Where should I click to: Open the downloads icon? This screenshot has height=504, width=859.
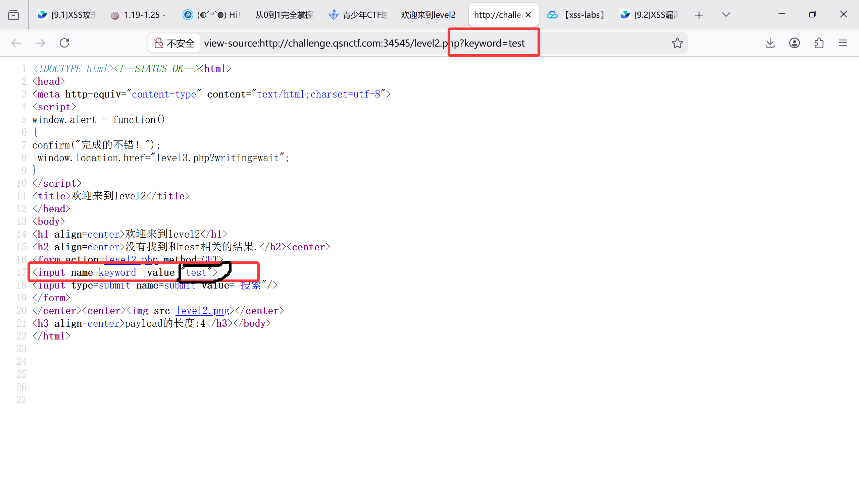770,43
